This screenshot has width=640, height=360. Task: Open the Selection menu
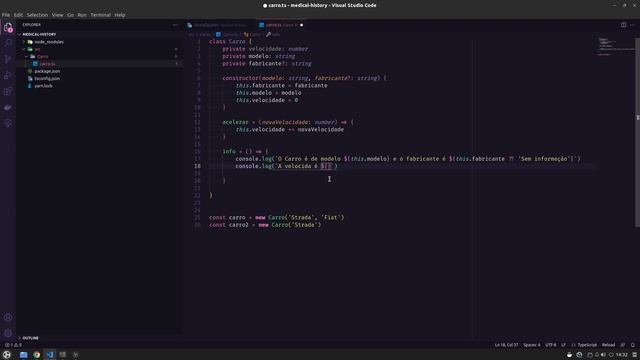[37, 15]
